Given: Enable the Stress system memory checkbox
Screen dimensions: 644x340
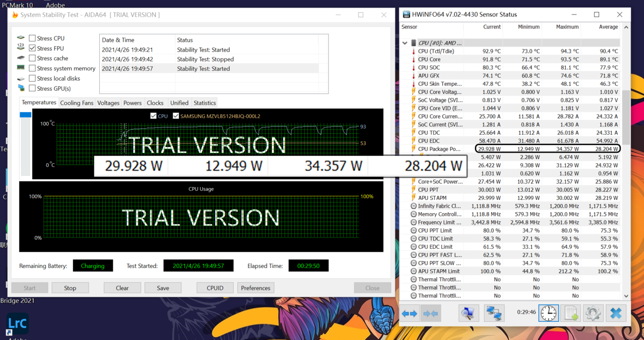Looking at the screenshot, I should pyautogui.click(x=32, y=68).
